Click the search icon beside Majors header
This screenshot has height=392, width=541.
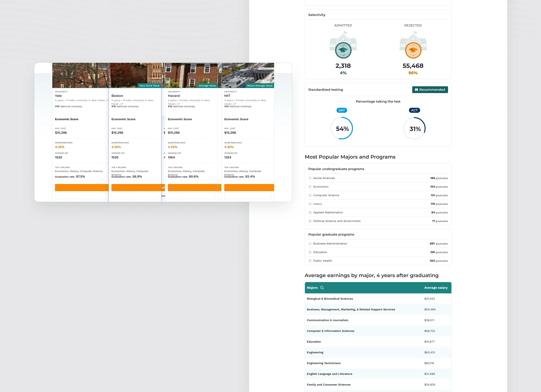[322, 288]
